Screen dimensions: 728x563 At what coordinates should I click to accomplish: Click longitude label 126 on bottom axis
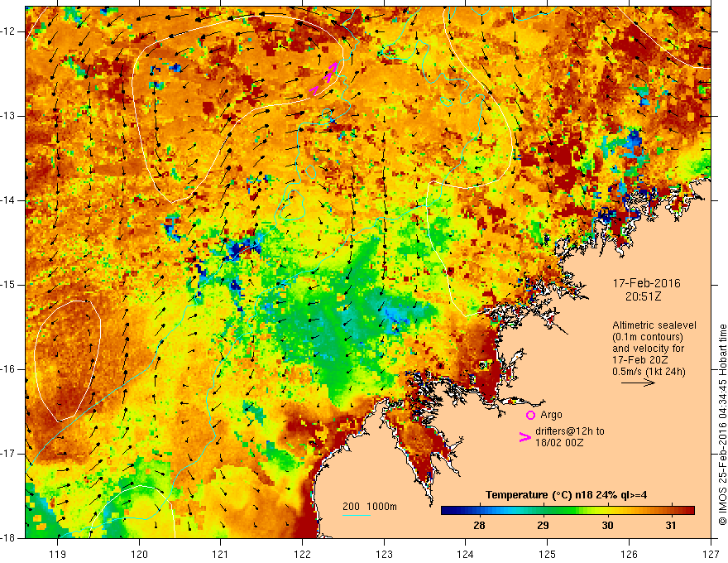point(629,554)
